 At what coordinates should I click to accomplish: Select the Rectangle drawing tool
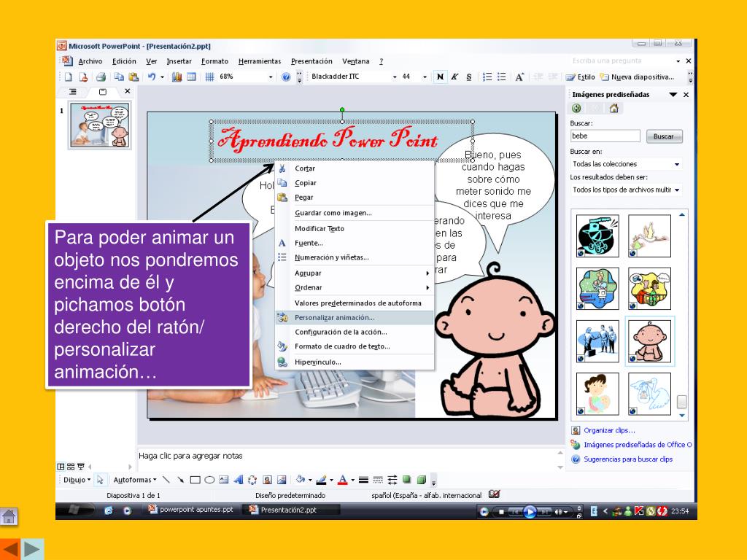[195, 480]
